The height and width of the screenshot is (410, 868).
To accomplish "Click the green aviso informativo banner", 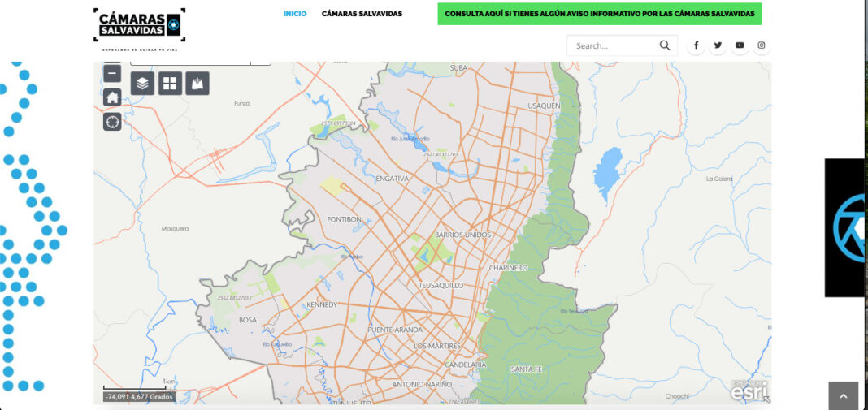I will tap(599, 14).
